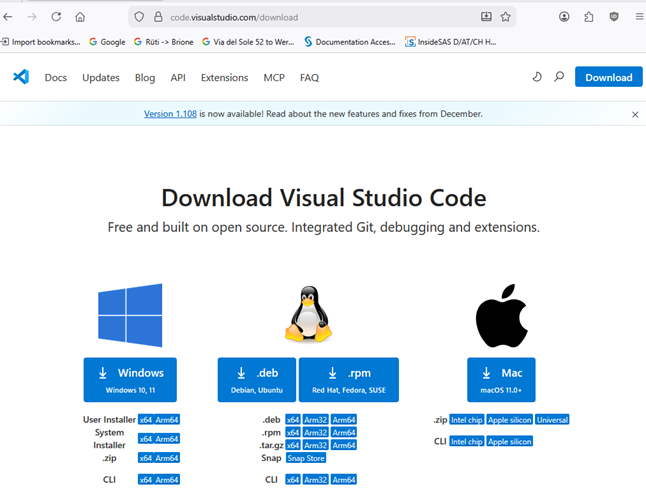Click the browser forward arrow
This screenshot has width=646, height=498.
click(x=32, y=17)
